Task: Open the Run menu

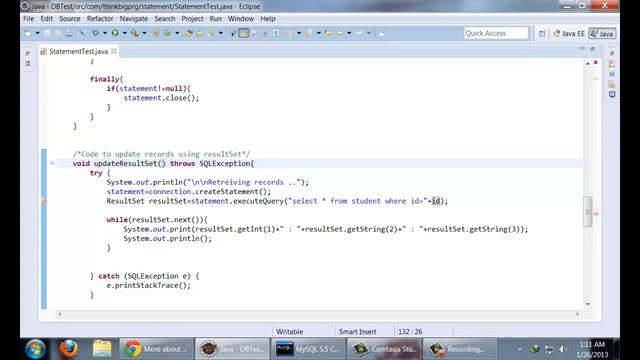Action: point(216,19)
